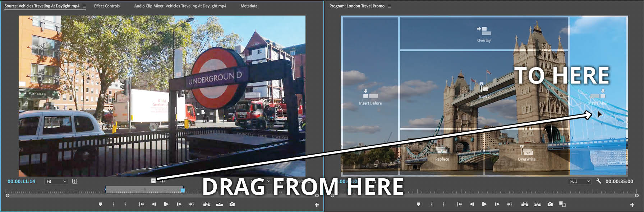Open the Full playback resolution dropdown

(x=580, y=181)
